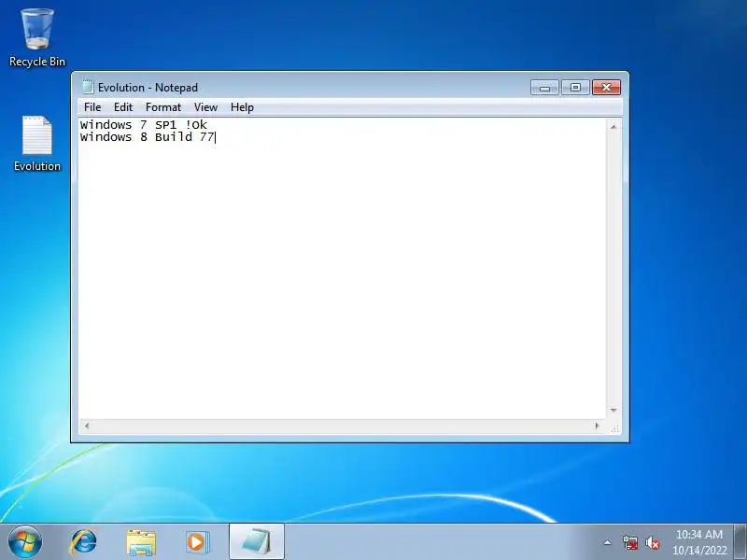Launch Windows Media Player from taskbar
747x560 pixels.
tap(198, 542)
